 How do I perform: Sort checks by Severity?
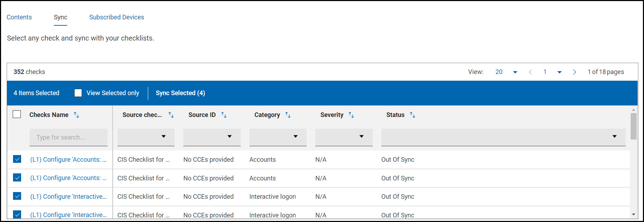351,115
